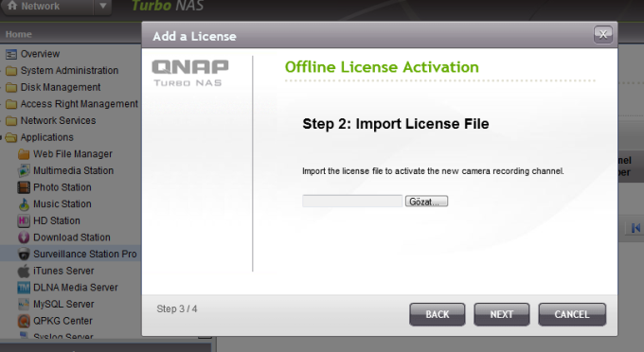Click the first-page arrow icon behind dialog
The height and width of the screenshot is (352, 644).
pyautogui.click(x=635, y=228)
